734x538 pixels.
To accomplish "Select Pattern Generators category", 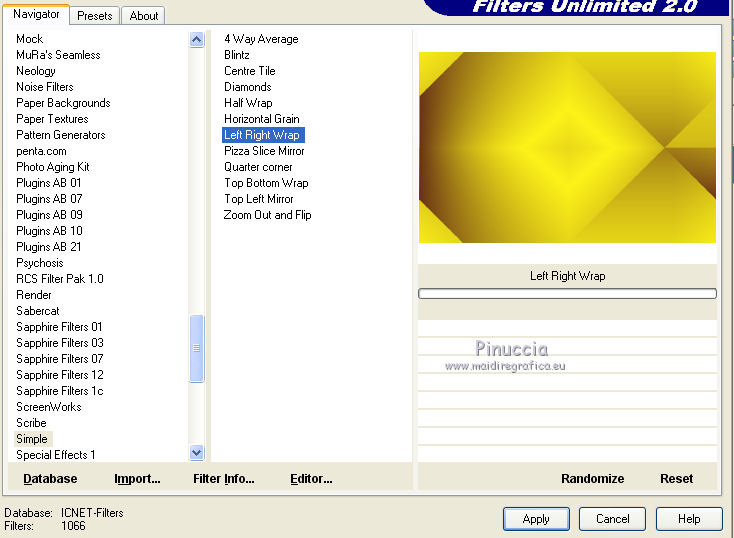I will pyautogui.click(x=60, y=135).
